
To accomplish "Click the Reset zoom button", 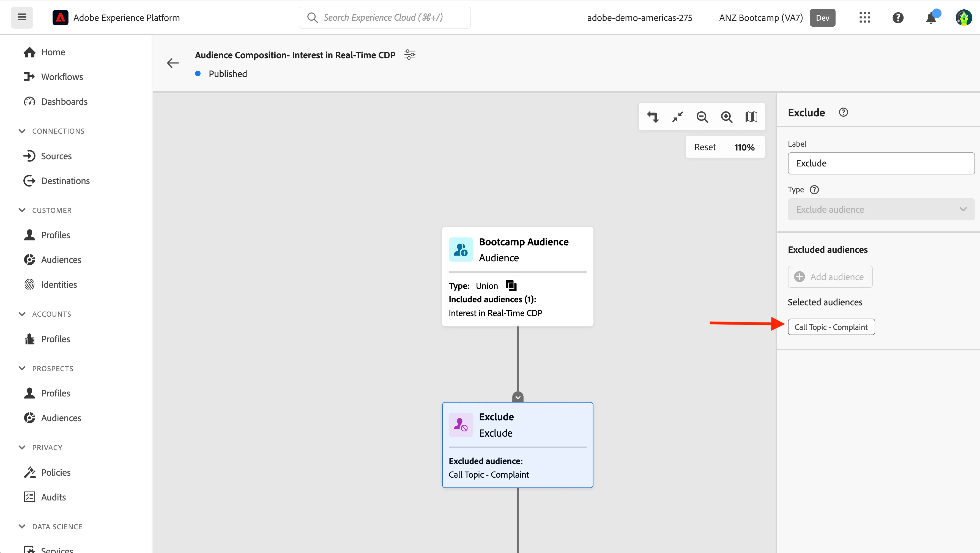I will [705, 147].
